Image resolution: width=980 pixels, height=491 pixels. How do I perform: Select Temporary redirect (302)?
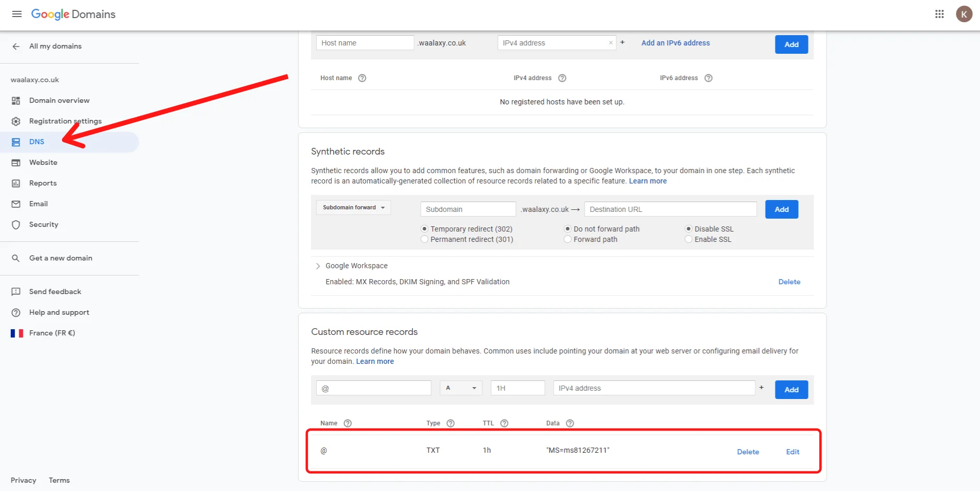coord(424,229)
